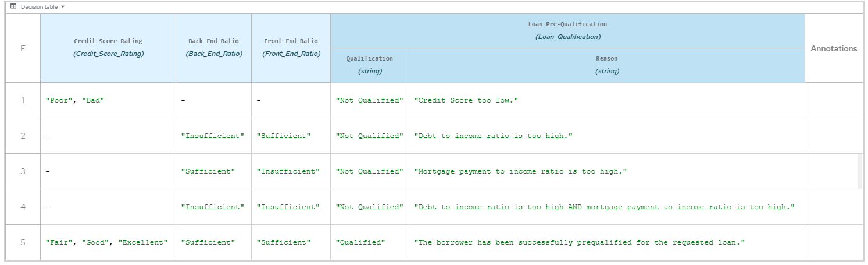The width and height of the screenshot is (868, 265).
Task: Click the "Qualified" cell in row 5
Action: point(370,242)
